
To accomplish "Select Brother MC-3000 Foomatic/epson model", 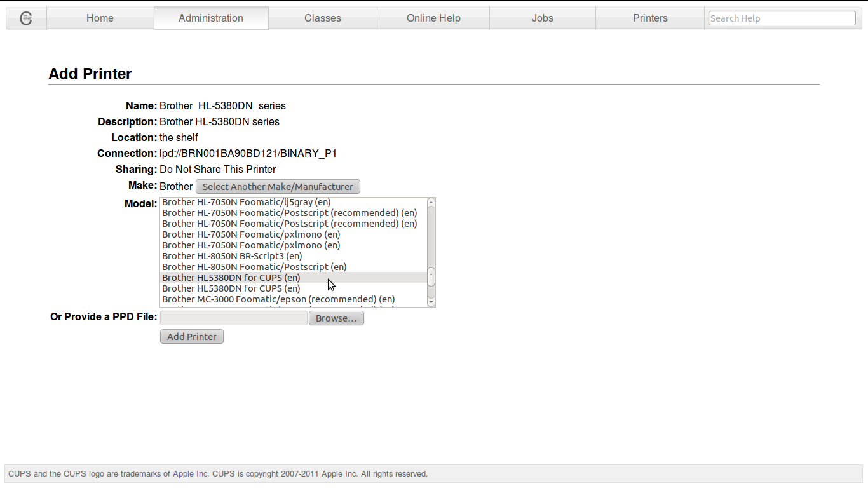I will coord(278,299).
